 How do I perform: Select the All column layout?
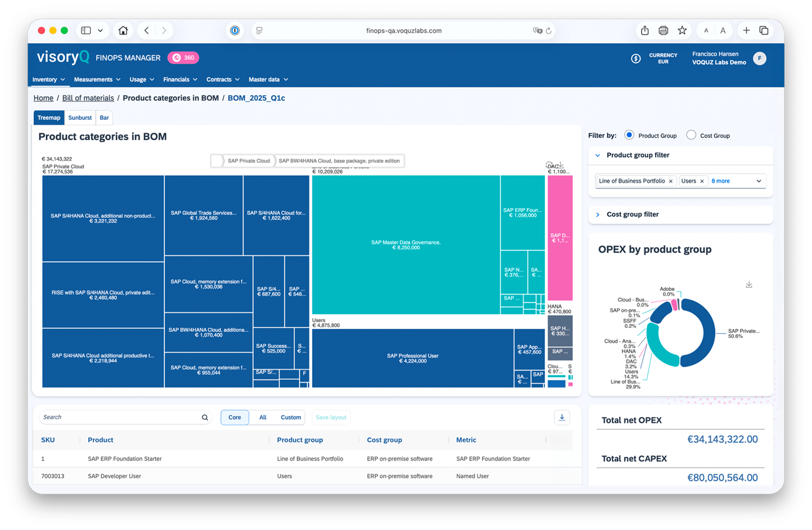pos(263,418)
